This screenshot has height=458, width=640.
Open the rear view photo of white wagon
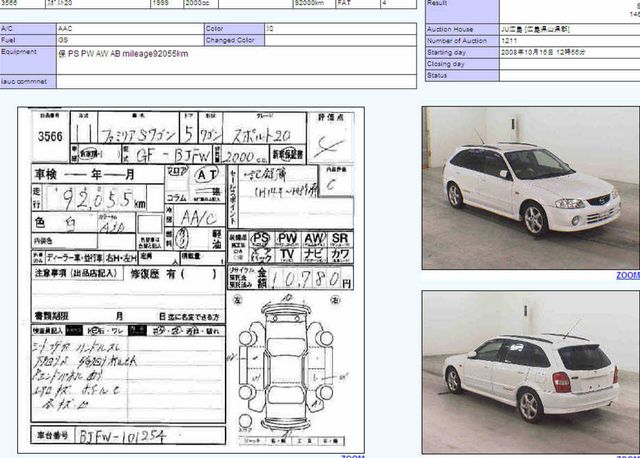coord(531,372)
